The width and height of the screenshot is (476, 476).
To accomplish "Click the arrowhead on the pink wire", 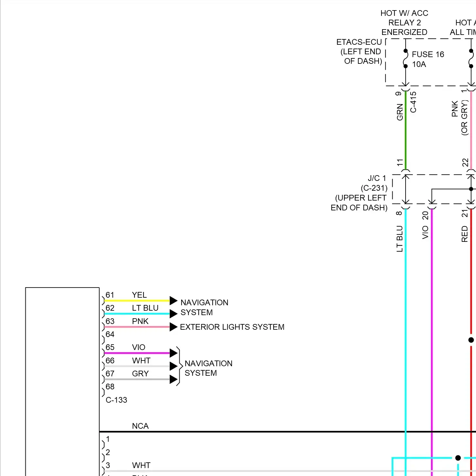I will (173, 327).
